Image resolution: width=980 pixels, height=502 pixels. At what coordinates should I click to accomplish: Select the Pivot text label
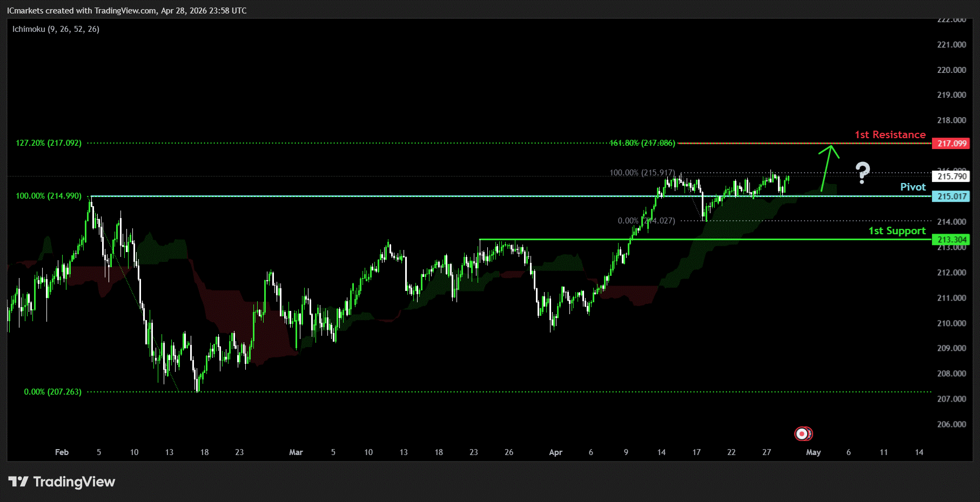(912, 187)
